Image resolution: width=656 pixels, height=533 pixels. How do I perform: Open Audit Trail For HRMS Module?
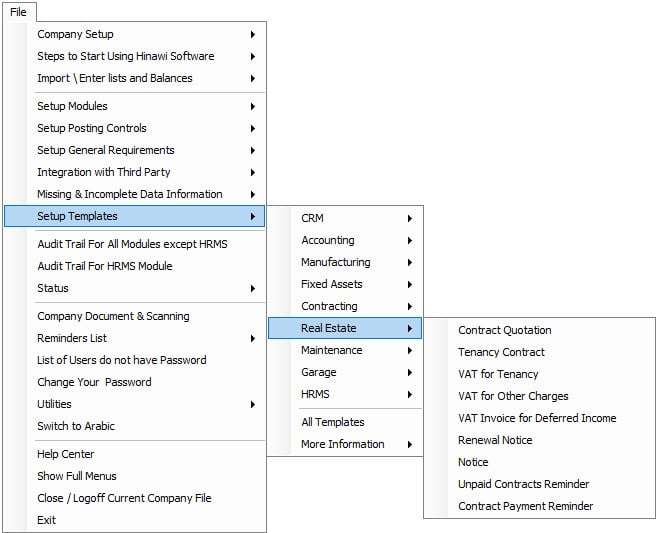[x=105, y=266]
